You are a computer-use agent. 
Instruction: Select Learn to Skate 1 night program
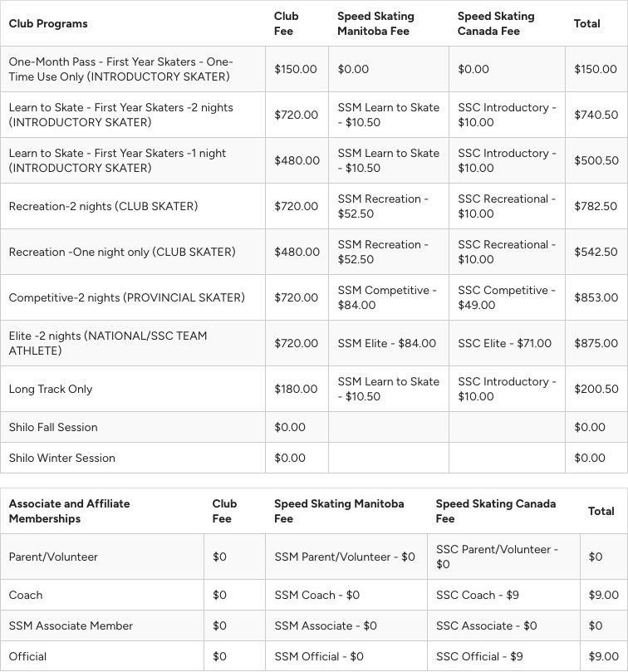tap(314, 160)
